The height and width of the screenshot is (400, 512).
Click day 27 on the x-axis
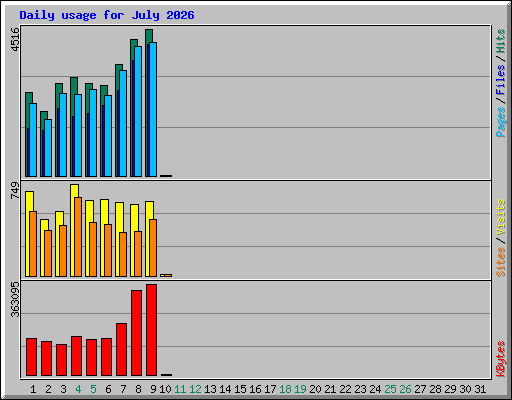420,389
